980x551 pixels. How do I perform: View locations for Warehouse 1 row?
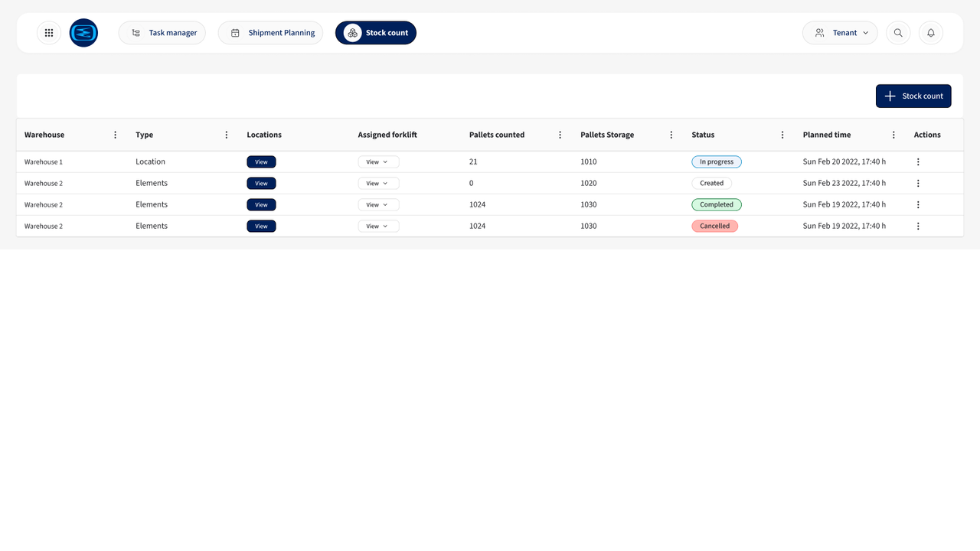coord(261,161)
